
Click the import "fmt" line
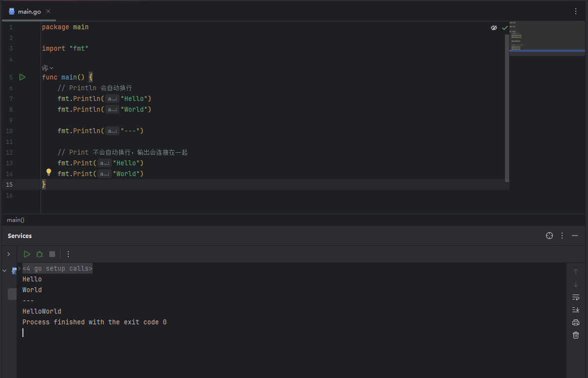pyautogui.click(x=65, y=48)
